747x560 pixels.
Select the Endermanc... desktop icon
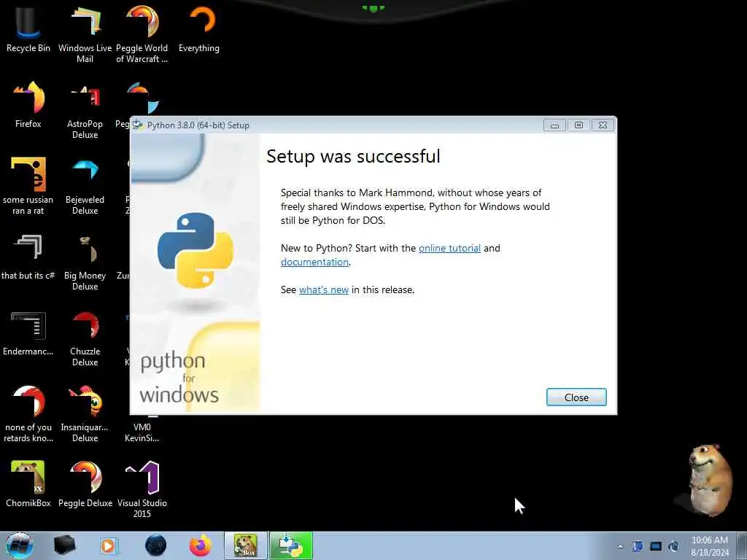point(28,333)
